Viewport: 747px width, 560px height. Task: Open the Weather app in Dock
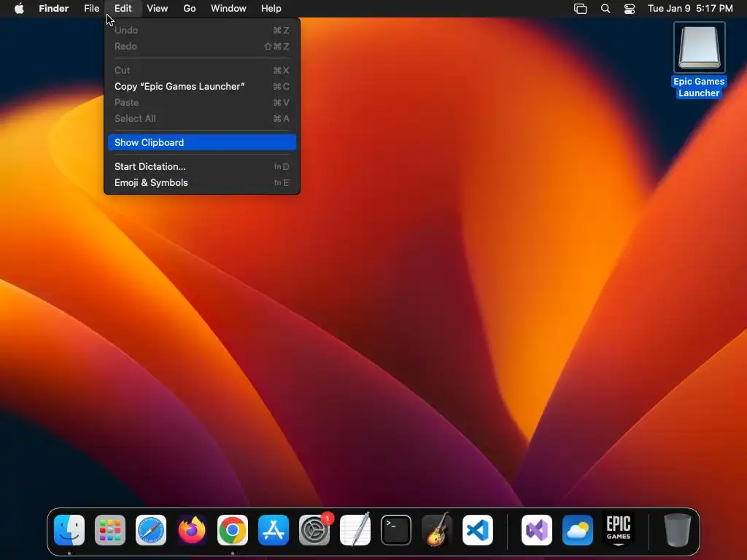(578, 530)
